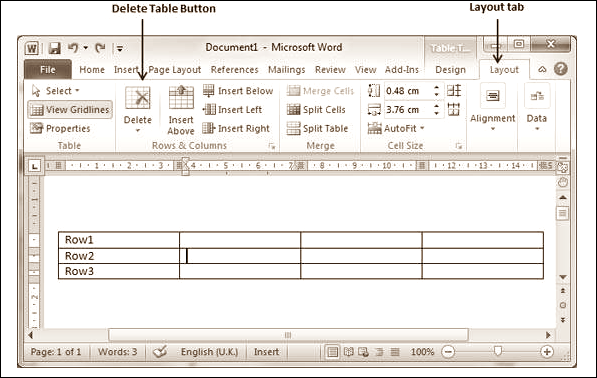Open the Select dropdown in Table group
597x378 pixels.
pos(56,91)
